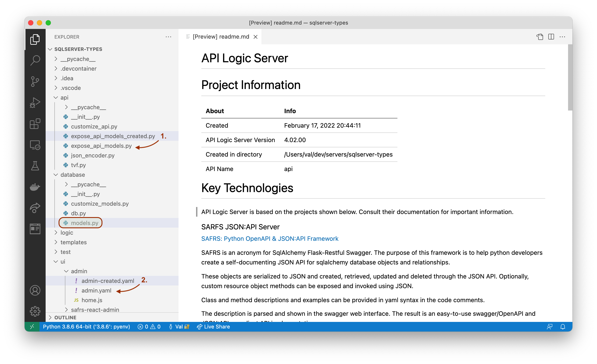Open the Manage gear icon

tap(35, 311)
